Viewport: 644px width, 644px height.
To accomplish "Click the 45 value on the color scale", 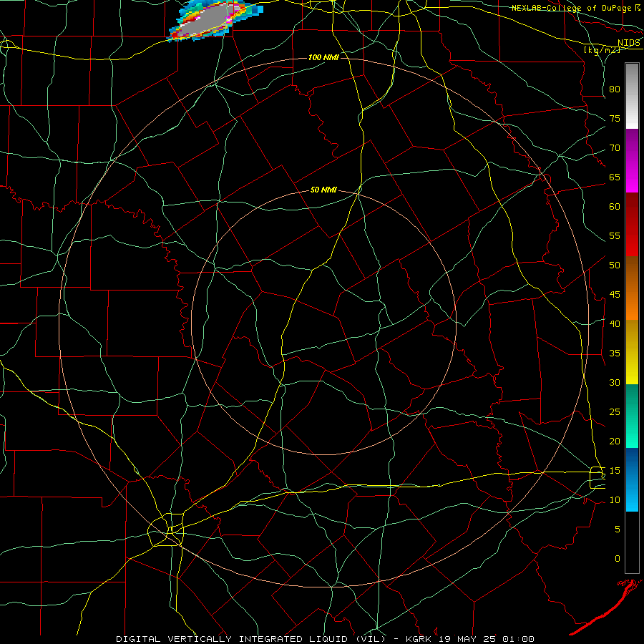I will tap(615, 295).
